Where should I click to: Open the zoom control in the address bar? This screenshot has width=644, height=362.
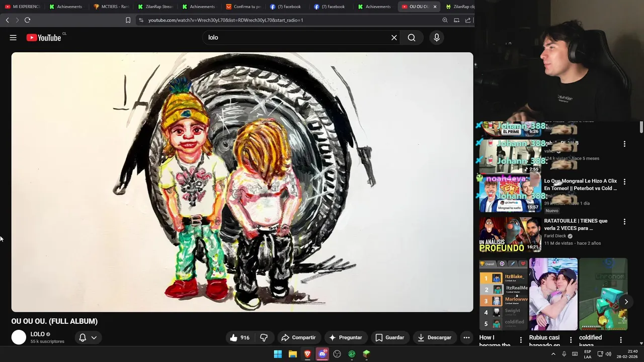[445, 20]
